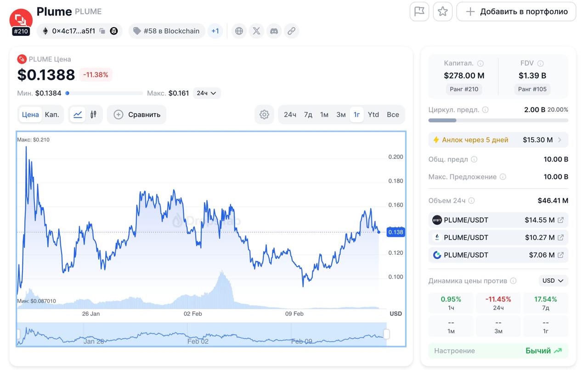The width and height of the screenshot is (588, 370).
Task: Toggle chart to Кап. (market cap)
Action: 52,115
